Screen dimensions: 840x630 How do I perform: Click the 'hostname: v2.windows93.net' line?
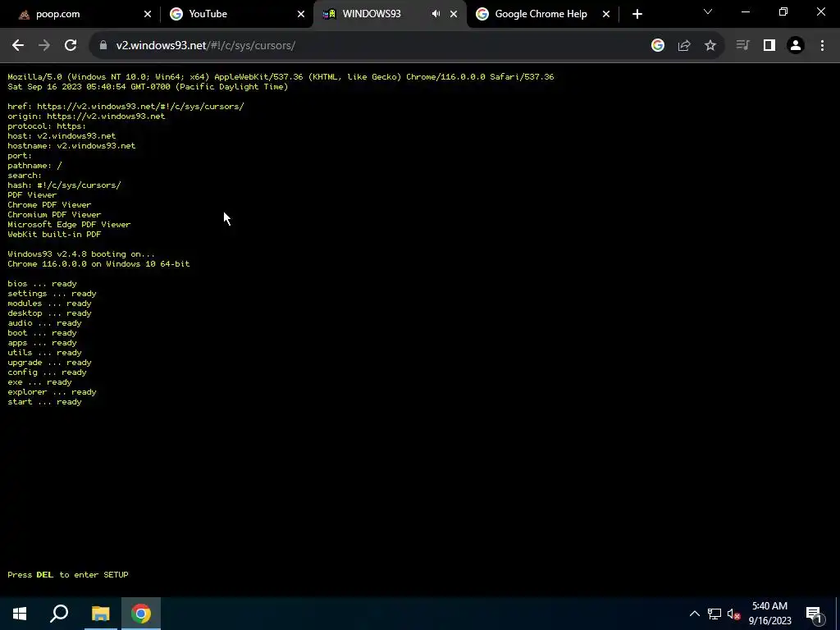coord(72,146)
